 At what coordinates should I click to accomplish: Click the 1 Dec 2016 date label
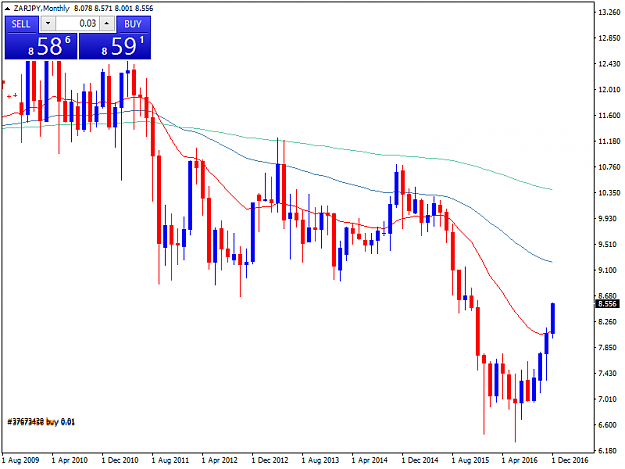tap(570, 460)
